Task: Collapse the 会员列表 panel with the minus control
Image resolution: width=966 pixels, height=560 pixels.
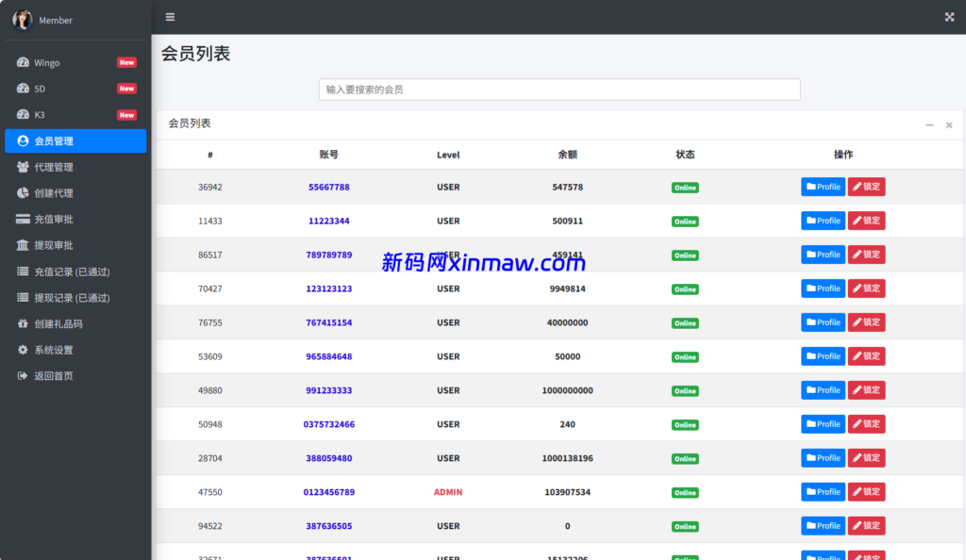Action: click(x=929, y=124)
